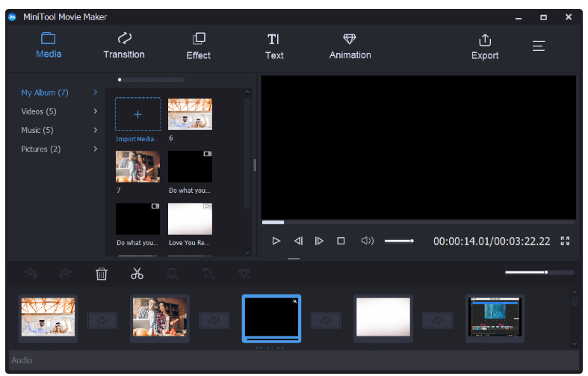This screenshot has height=376, width=588.
Task: Open the Effect tab
Action: (x=199, y=46)
